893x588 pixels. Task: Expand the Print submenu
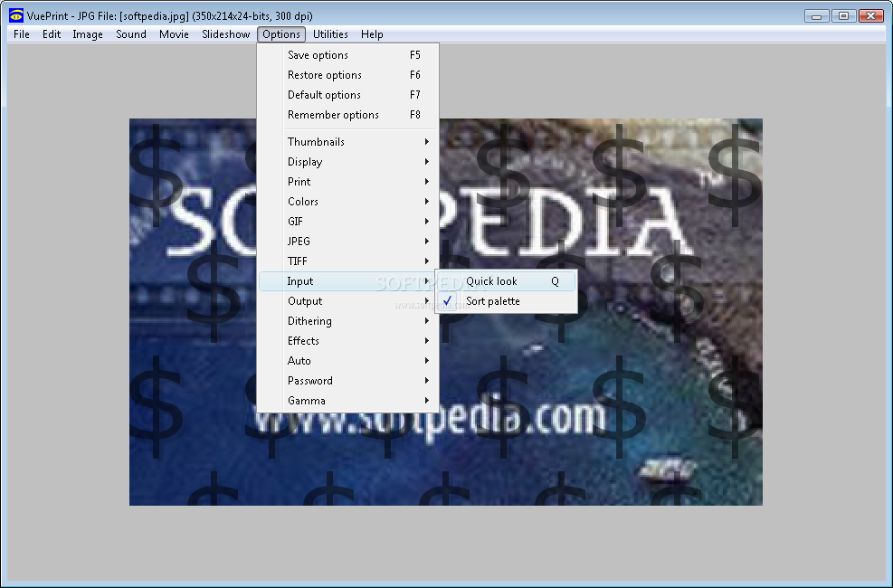click(x=348, y=182)
